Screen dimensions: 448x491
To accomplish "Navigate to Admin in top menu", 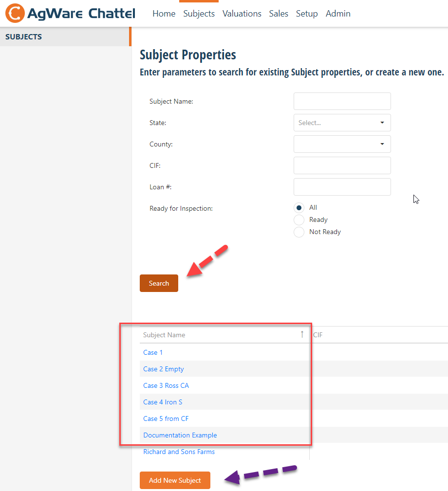I will [338, 14].
